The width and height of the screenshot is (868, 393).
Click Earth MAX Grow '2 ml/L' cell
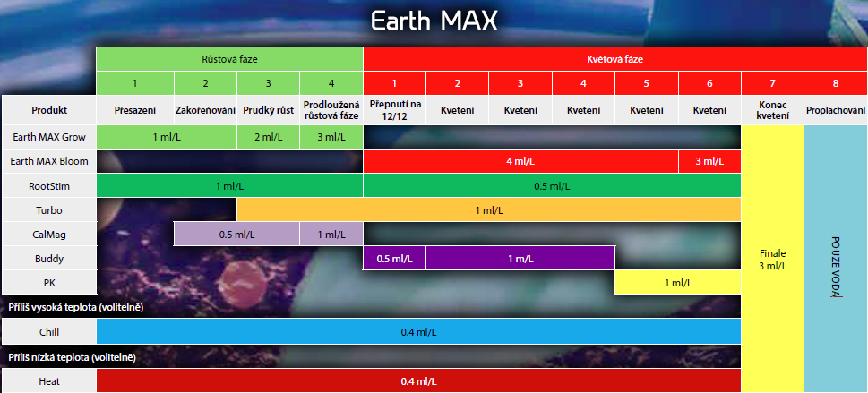coord(269,137)
